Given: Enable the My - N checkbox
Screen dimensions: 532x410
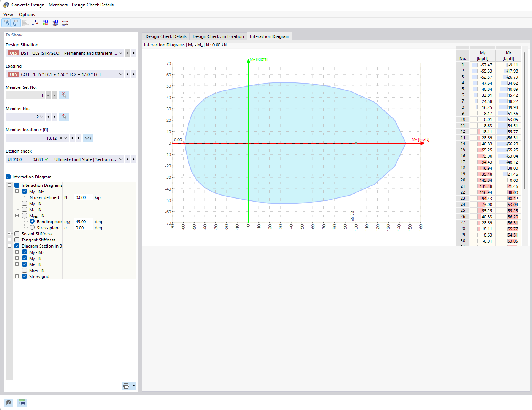Looking at the screenshot, I should [24, 203].
